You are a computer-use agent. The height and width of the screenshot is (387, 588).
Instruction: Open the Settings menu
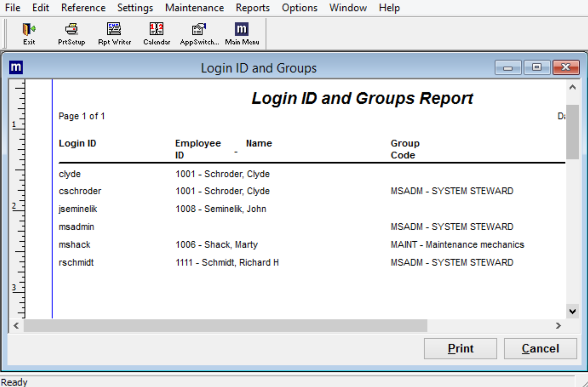click(135, 7)
